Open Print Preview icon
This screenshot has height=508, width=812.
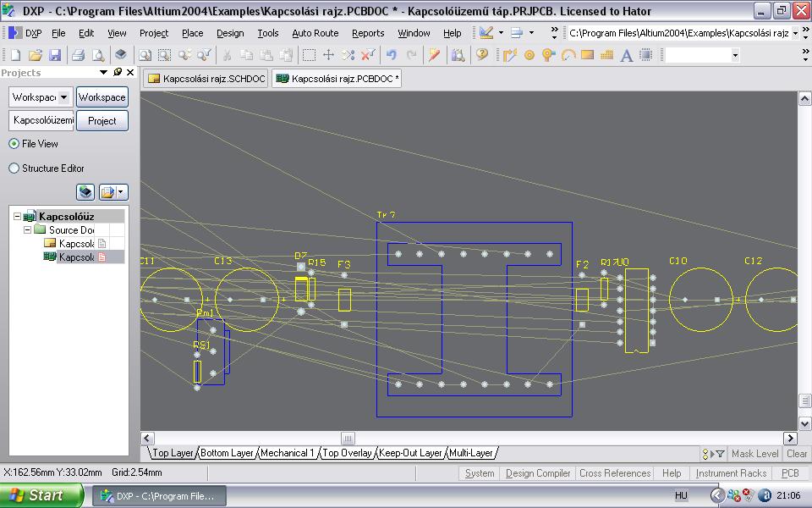tap(98, 54)
